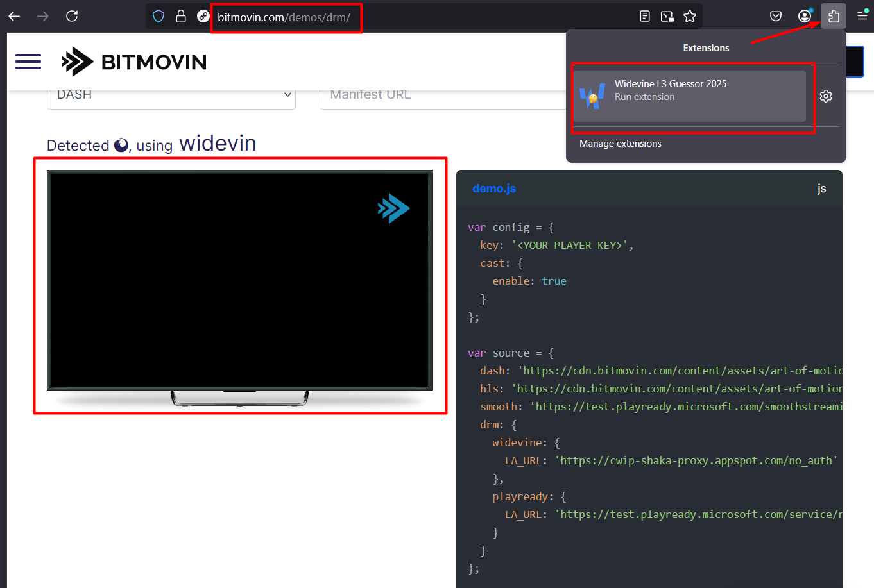Click the smooth source URL line
This screenshot has width=874, height=588.
point(661,407)
